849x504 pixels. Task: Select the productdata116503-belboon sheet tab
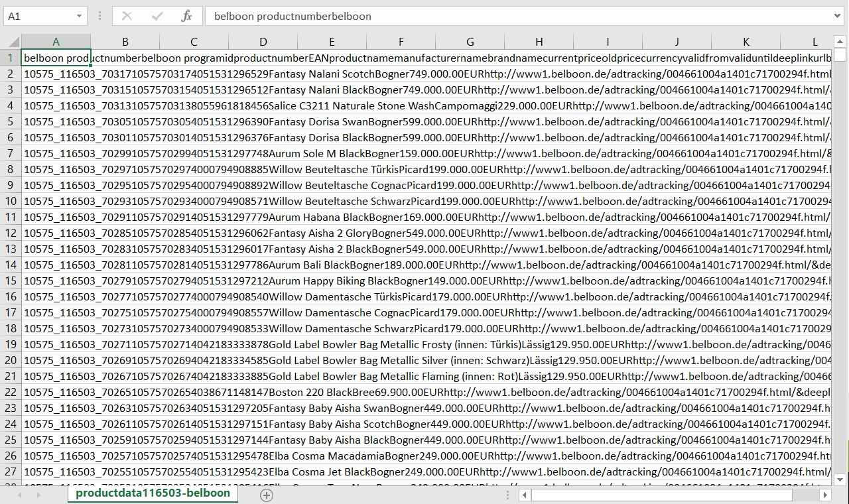(153, 494)
